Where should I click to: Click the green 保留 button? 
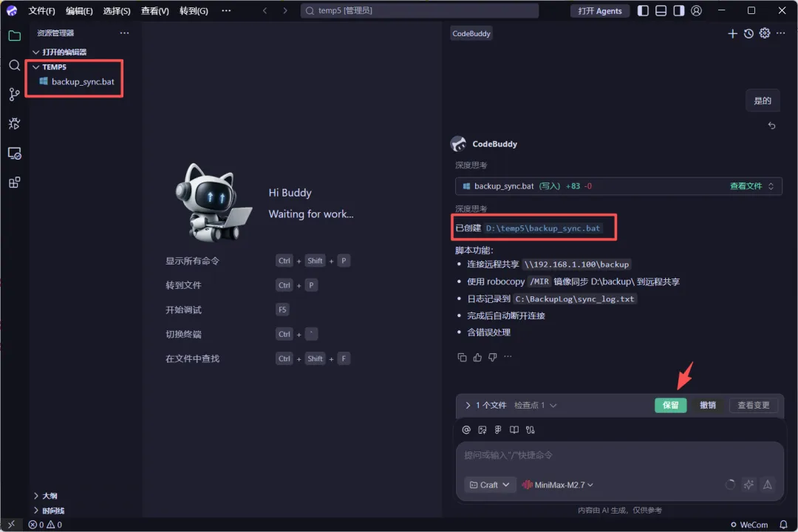[x=670, y=405]
